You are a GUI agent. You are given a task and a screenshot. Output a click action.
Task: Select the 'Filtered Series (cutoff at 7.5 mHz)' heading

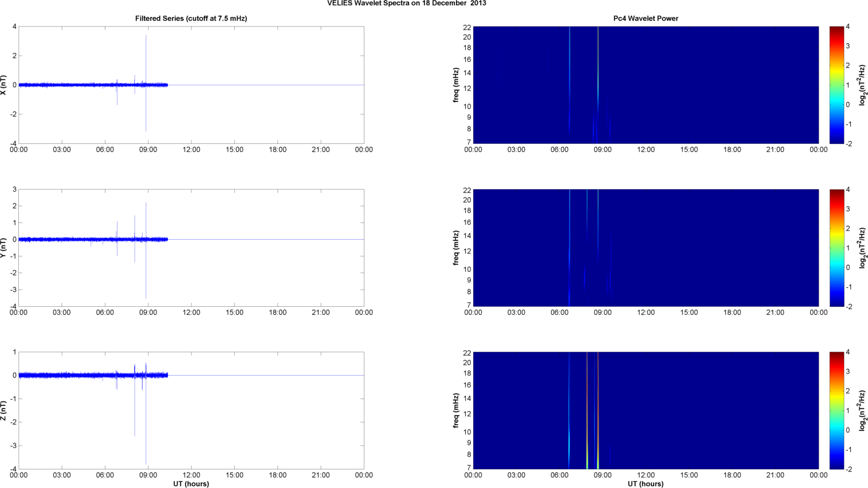tap(191, 18)
